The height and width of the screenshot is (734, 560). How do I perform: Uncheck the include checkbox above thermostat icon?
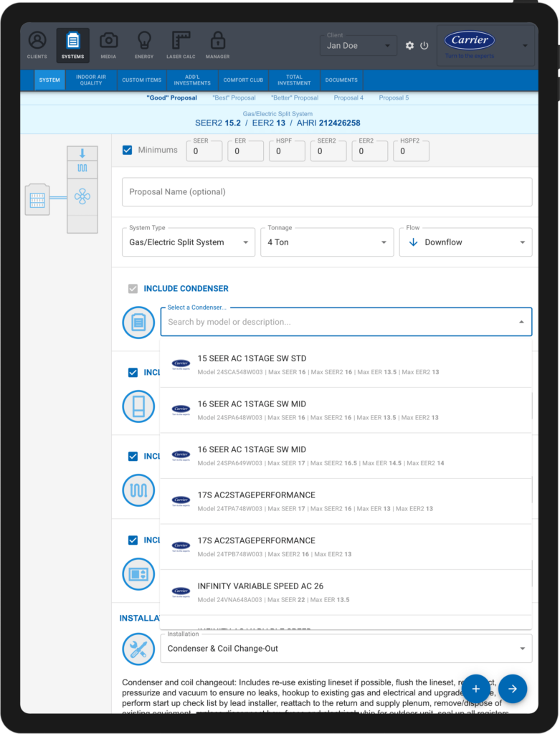coord(133,540)
